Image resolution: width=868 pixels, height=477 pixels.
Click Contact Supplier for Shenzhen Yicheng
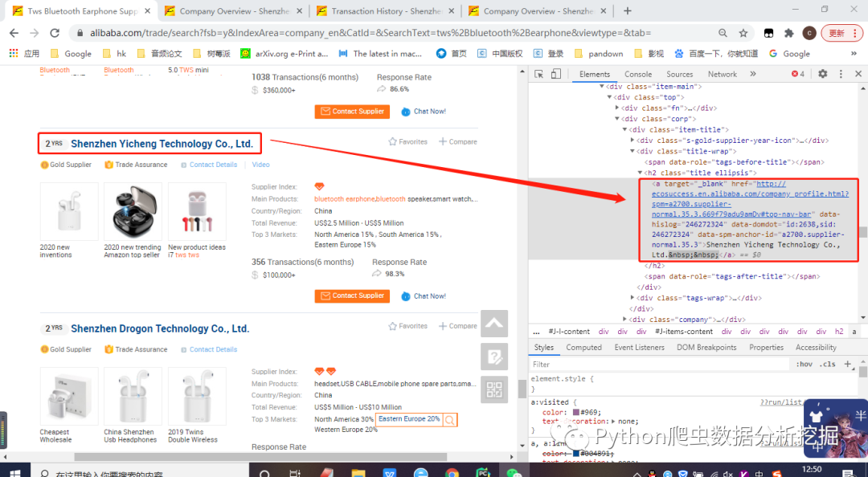352,296
